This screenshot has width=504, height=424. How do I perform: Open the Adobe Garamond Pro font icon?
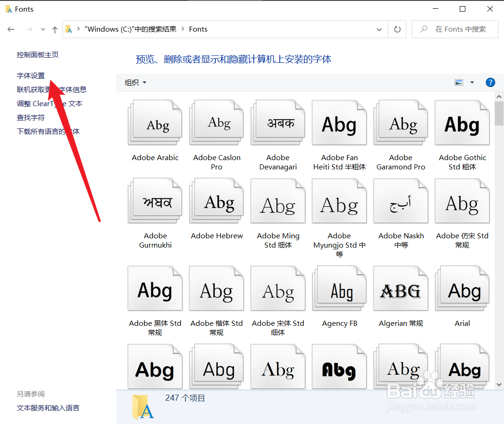(401, 122)
